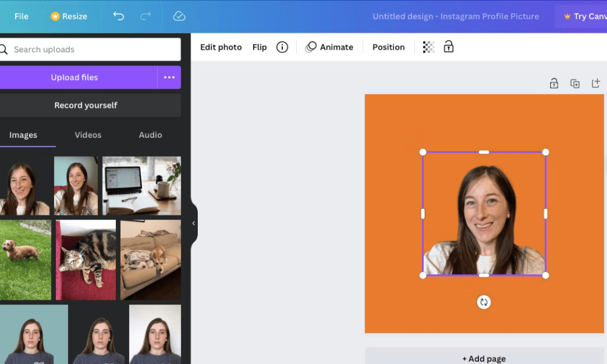607x364 pixels.
Task: Open the File menu
Action: [x=21, y=16]
